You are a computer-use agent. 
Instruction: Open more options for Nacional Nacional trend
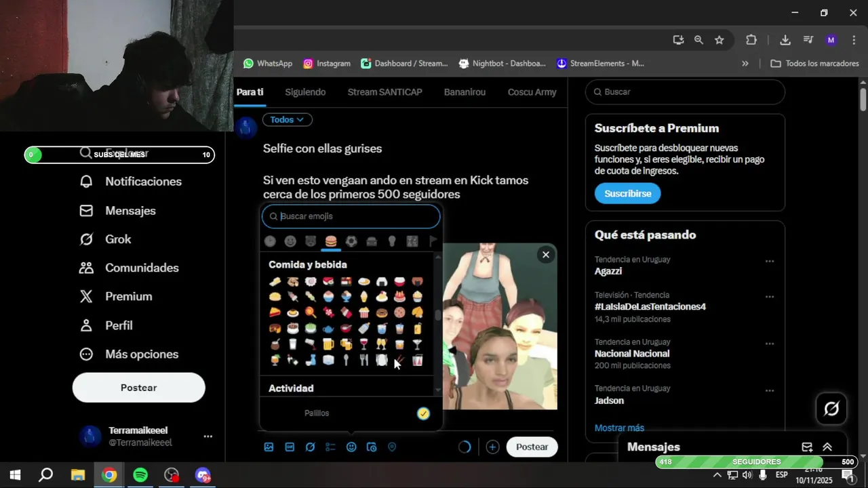770,344
